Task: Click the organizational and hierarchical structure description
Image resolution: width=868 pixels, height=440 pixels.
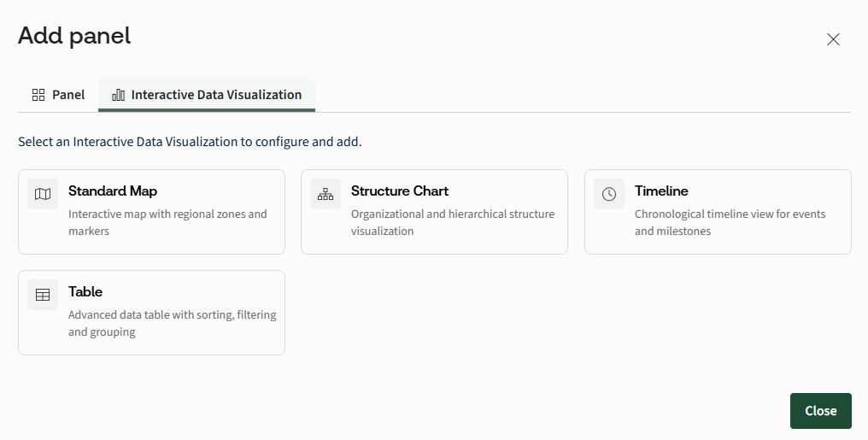Action: click(x=453, y=222)
